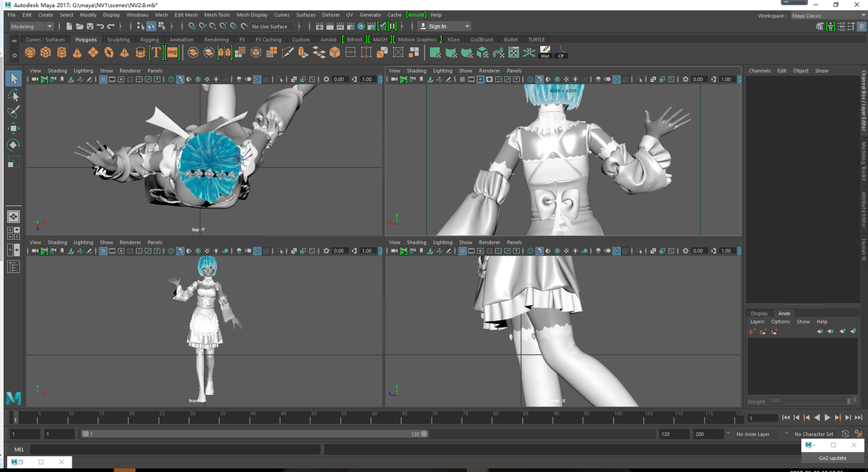868x472 pixels.
Task: Go to the start of playback range
Action: click(786, 418)
